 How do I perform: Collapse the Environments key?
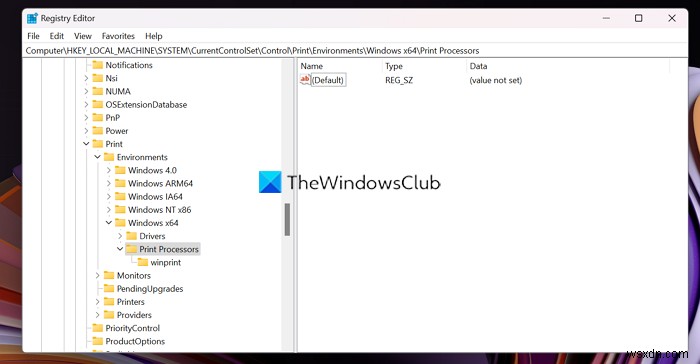[97, 157]
